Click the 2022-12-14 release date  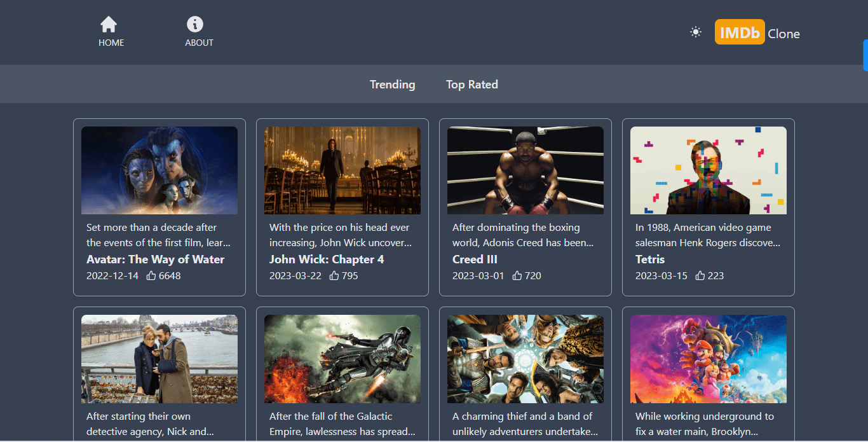point(112,276)
